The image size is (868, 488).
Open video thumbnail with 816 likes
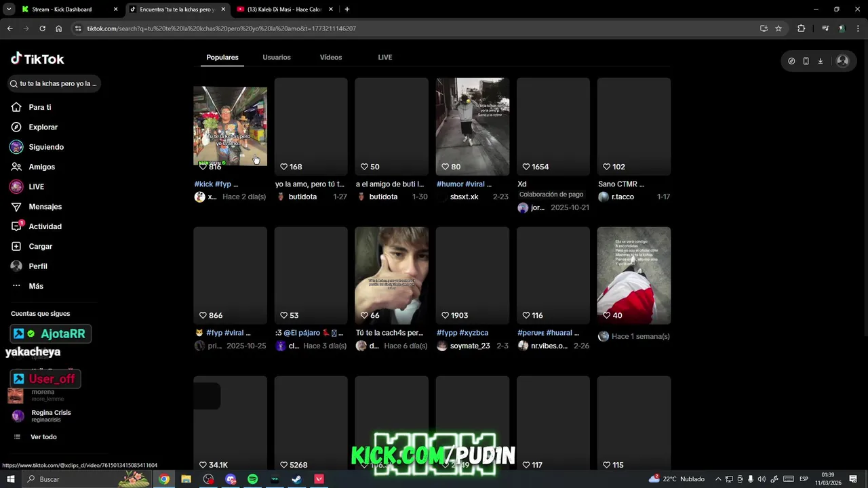coord(230,127)
